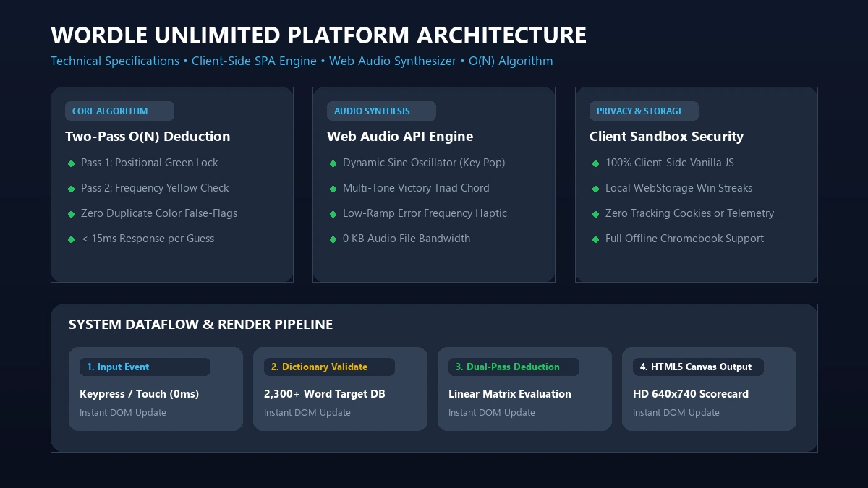
Task: Select the text Multi-Tone Victory Triad Chord
Action: click(416, 188)
